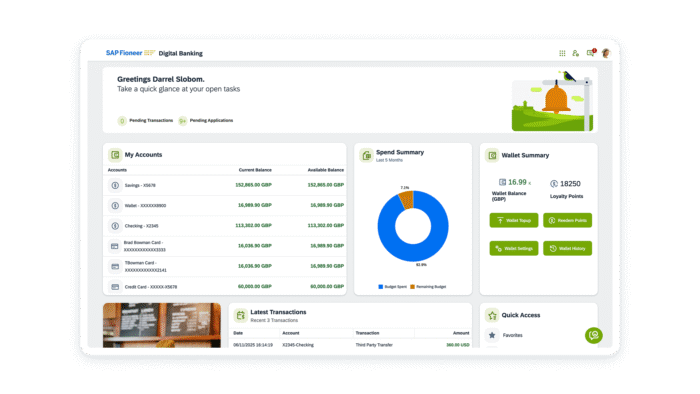Click the Quick Access star icon
The image size is (700, 394).
[492, 315]
